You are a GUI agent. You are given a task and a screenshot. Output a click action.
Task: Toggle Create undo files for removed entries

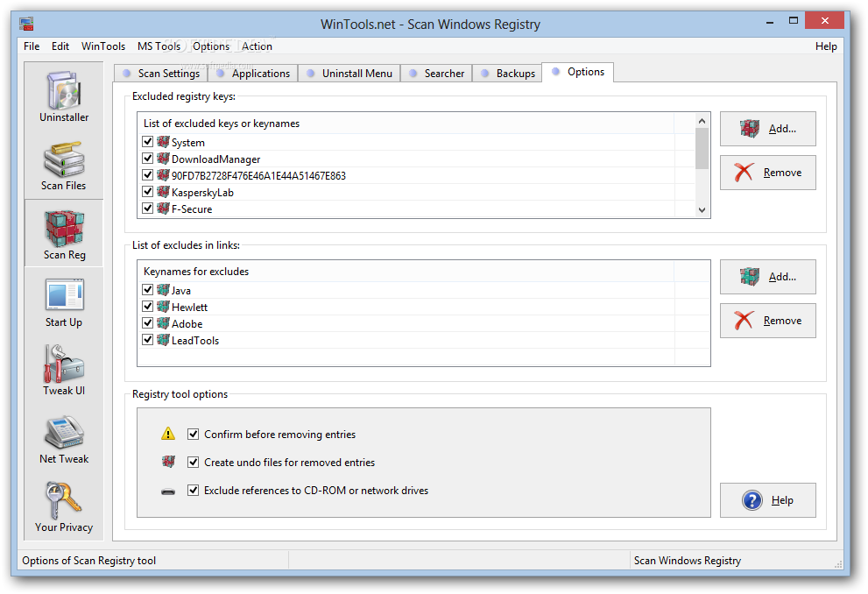pos(194,462)
